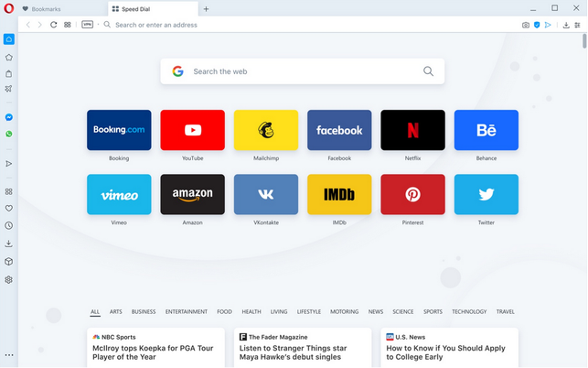588x368 pixels.
Task: Select the TECHNOLOGY news category
Action: 469,311
